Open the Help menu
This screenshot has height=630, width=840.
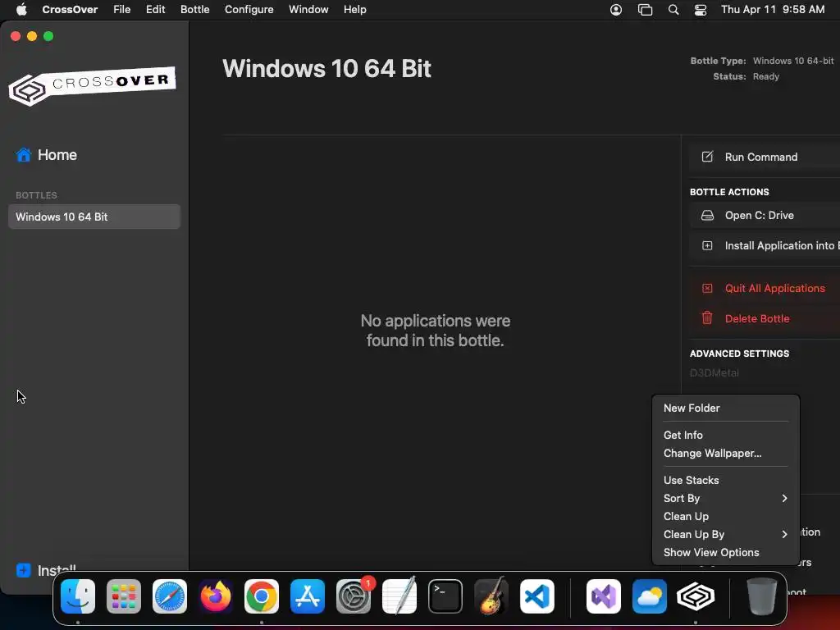click(355, 10)
